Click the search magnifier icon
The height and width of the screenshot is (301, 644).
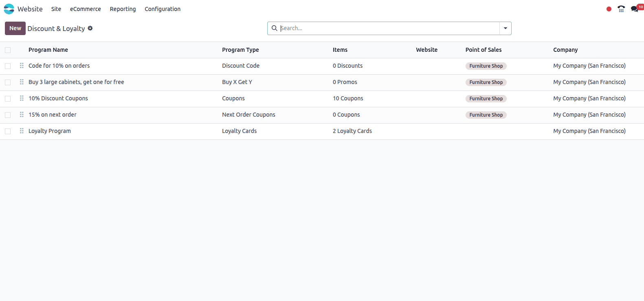click(275, 28)
